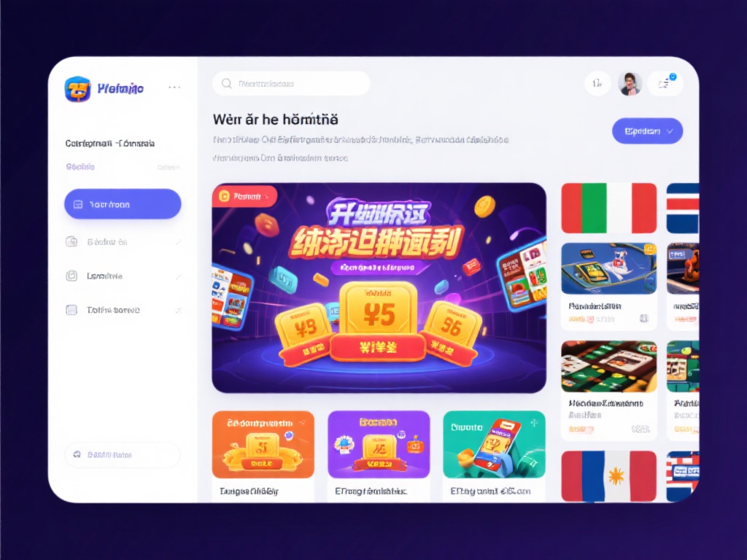Expand the chevron on the second sidebar item
Image resolution: width=747 pixels, height=560 pixels.
[x=178, y=242]
